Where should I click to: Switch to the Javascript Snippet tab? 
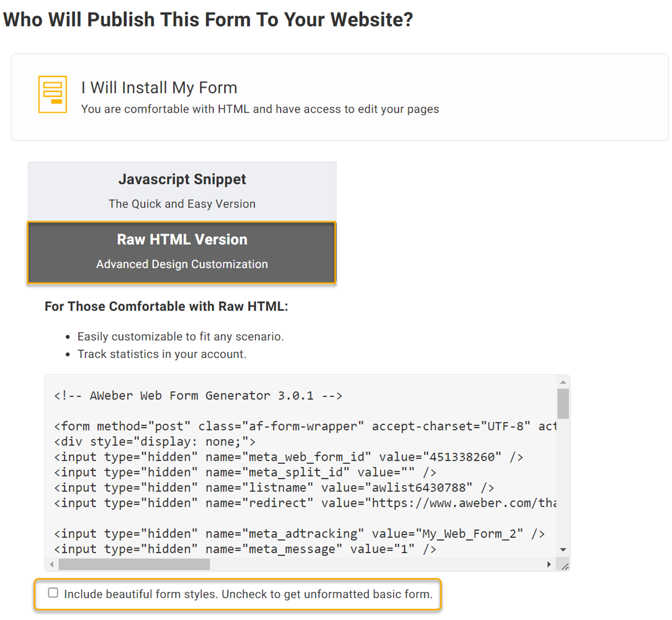coord(182,180)
